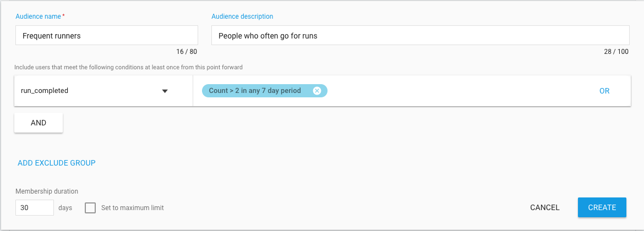This screenshot has width=644, height=231.
Task: Click the 'Include users that meet' helper text
Action: 129,67
